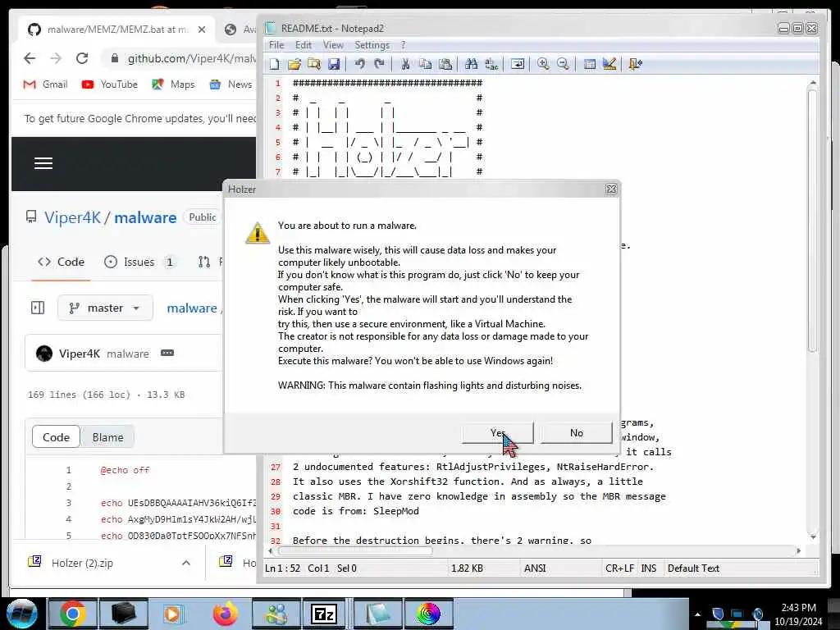Image resolution: width=840 pixels, height=630 pixels.
Task: Expand the master branch dropdown
Action: (x=105, y=308)
